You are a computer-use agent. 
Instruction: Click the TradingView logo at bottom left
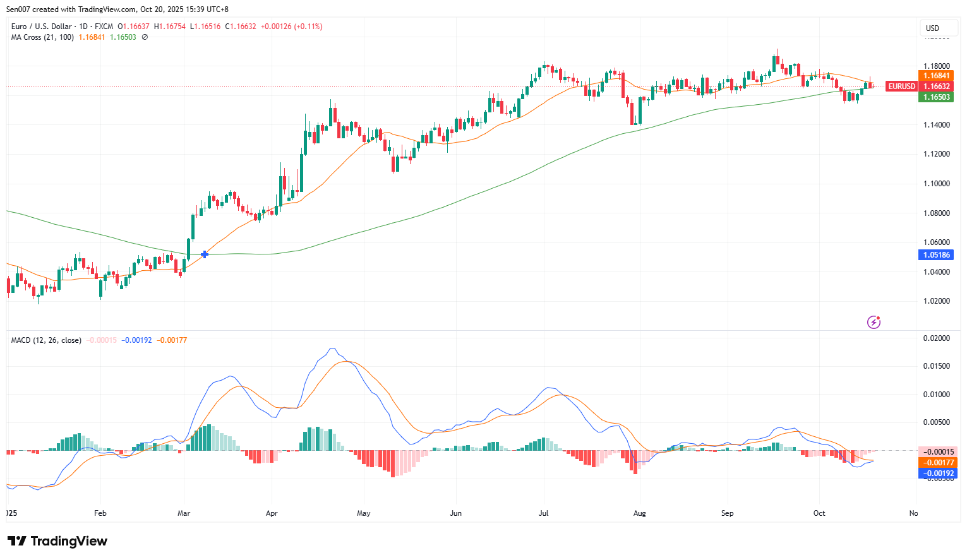57,541
